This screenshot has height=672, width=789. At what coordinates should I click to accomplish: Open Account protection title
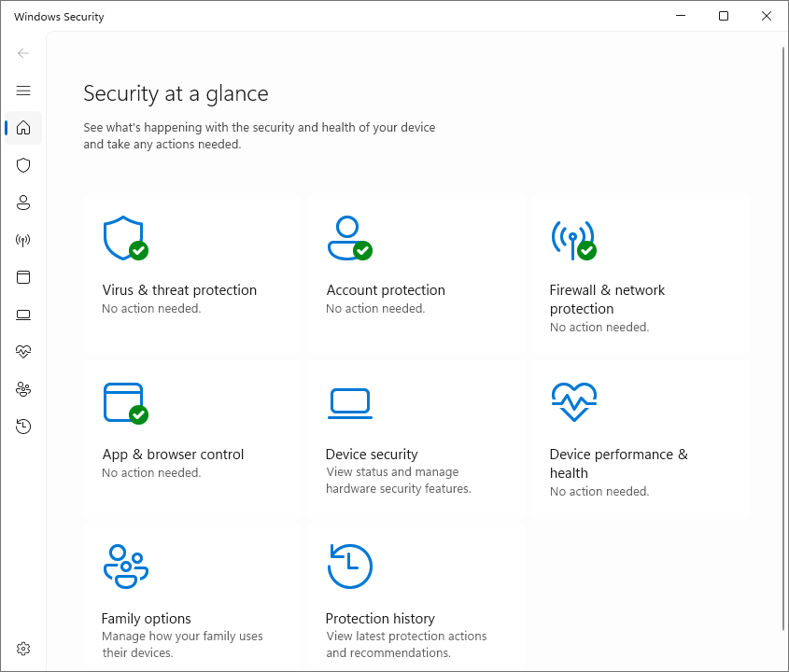coord(386,290)
